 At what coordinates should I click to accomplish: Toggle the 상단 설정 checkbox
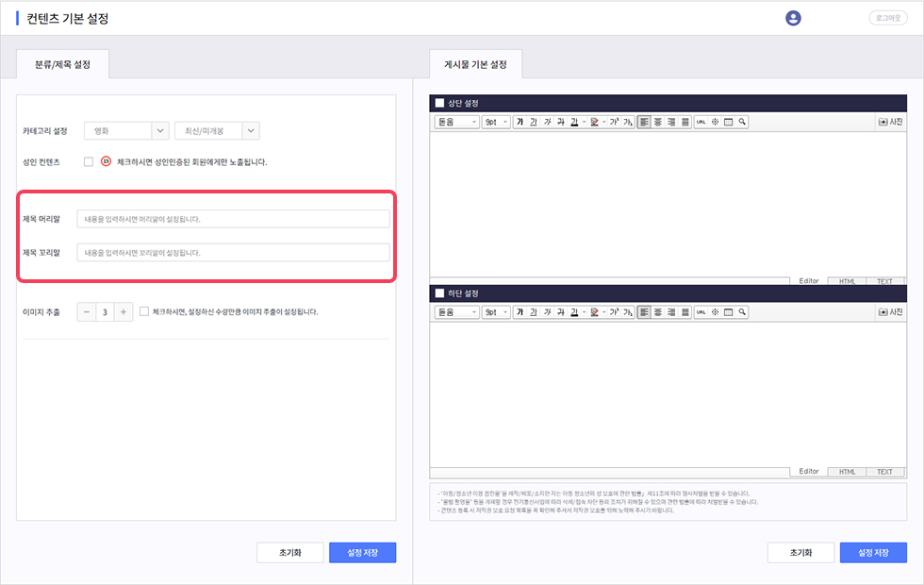point(439,103)
